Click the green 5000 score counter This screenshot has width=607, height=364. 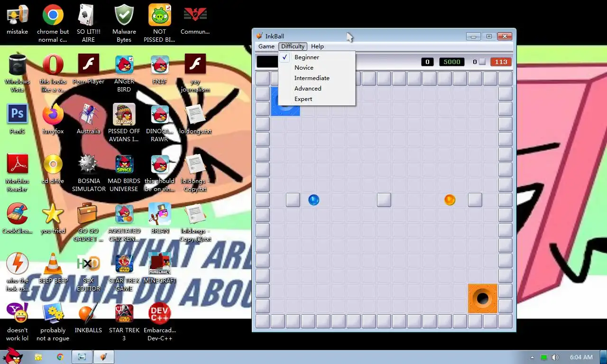click(x=452, y=62)
